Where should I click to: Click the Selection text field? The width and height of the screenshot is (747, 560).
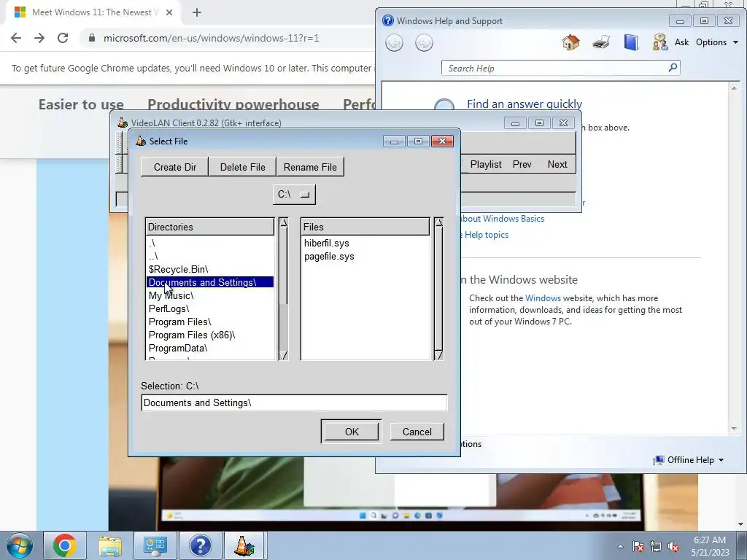[x=295, y=402]
